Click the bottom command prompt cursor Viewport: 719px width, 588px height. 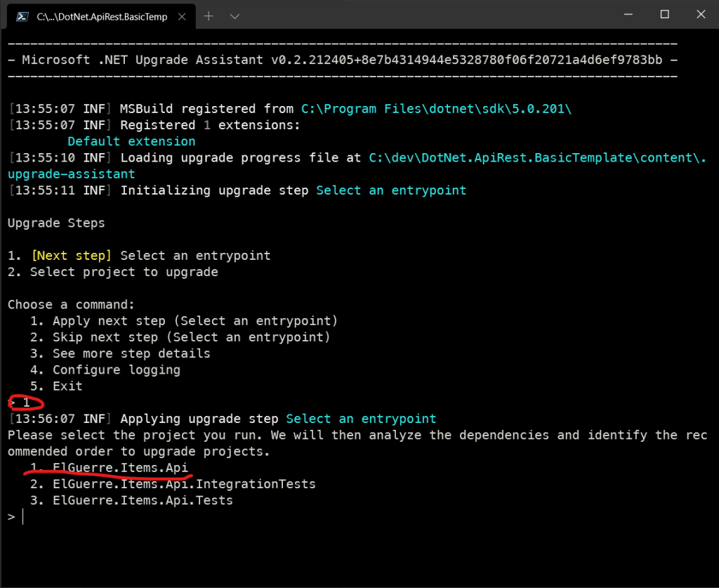pyautogui.click(x=22, y=517)
